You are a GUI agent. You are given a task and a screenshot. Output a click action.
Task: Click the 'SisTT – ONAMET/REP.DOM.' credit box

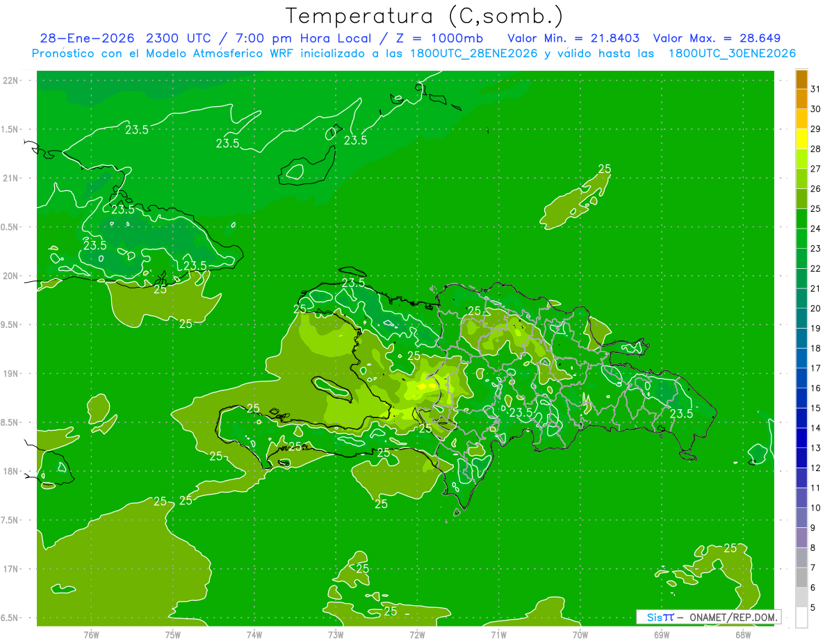709,617
